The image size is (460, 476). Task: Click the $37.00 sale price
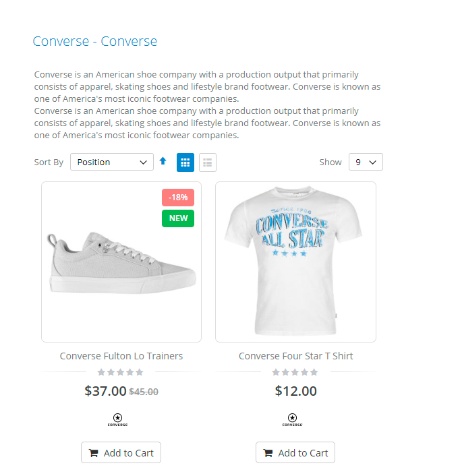(x=105, y=391)
